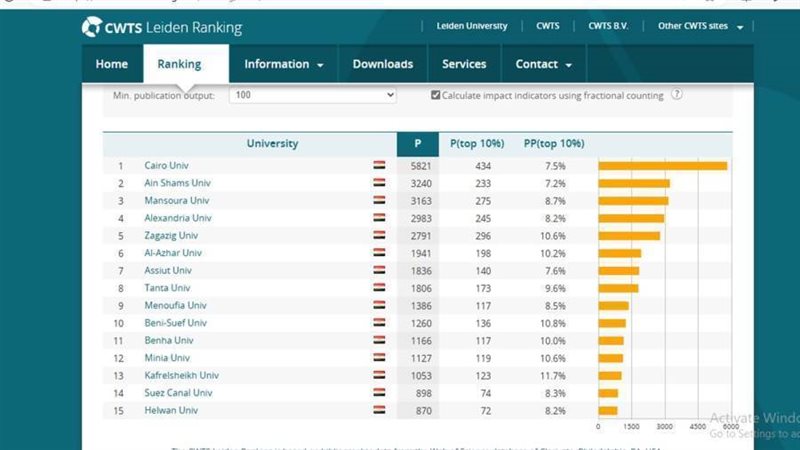This screenshot has height=450, width=800.
Task: Follow the Leiden University top link
Action: coord(472,26)
